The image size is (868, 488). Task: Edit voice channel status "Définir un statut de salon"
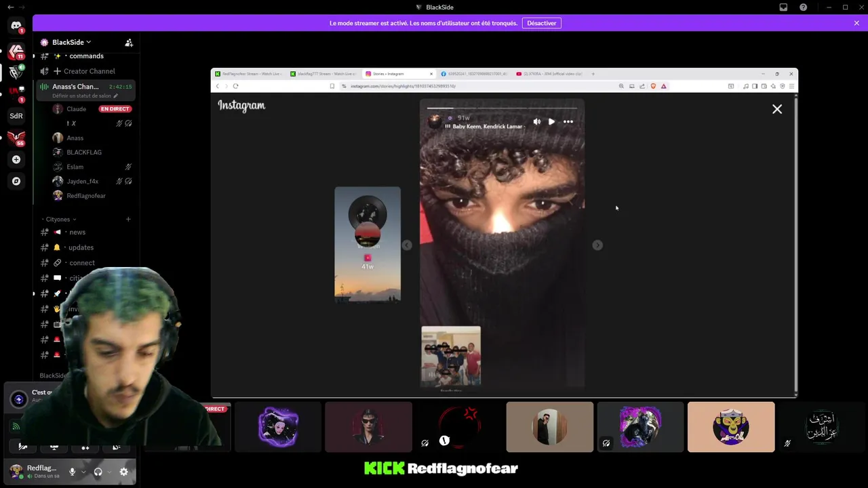(x=85, y=96)
